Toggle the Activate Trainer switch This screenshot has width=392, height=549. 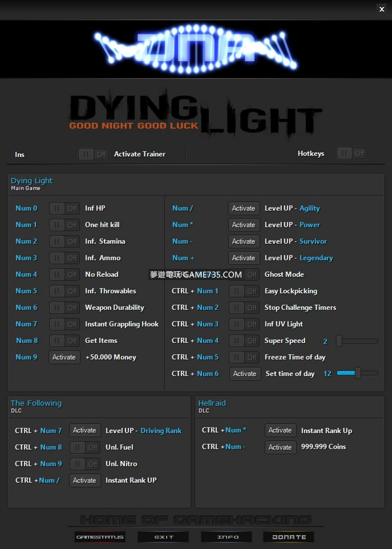point(94,154)
